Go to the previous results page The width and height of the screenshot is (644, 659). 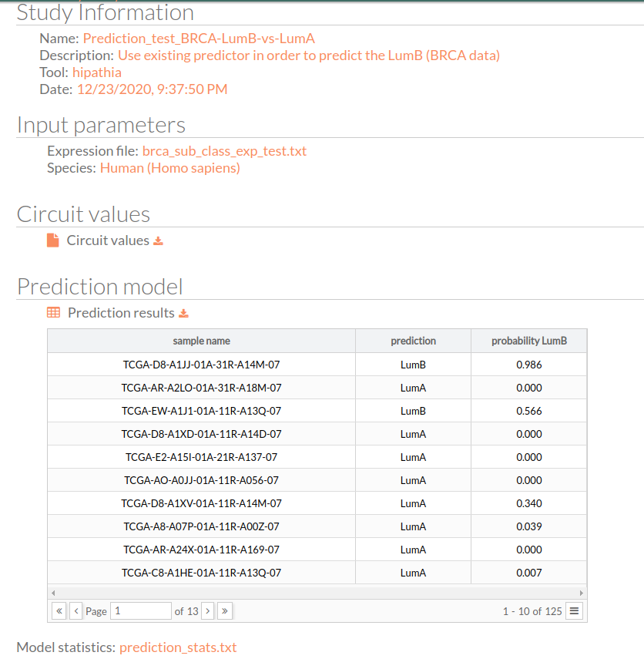[x=76, y=611]
